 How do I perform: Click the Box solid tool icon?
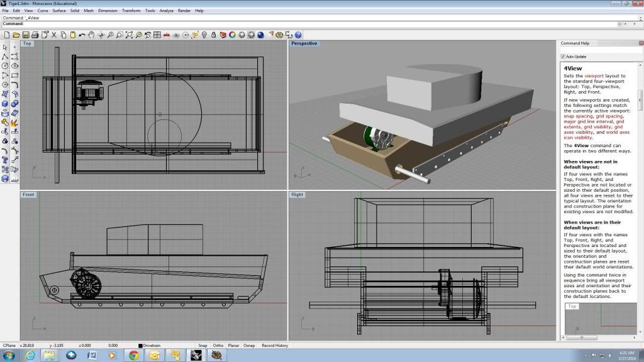coord(5,103)
